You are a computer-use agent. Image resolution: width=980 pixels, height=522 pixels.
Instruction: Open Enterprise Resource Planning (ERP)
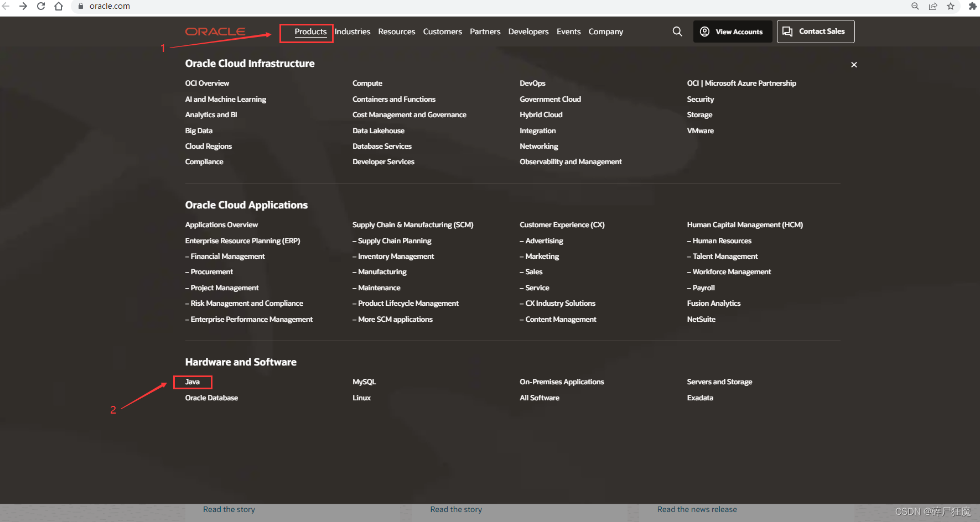click(x=242, y=241)
